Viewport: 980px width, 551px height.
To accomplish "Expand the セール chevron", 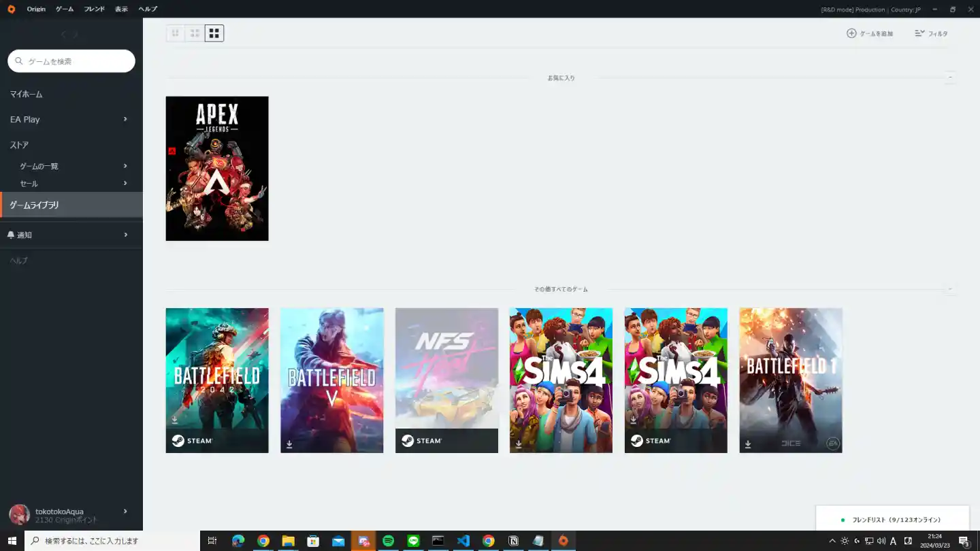I will 125,183.
